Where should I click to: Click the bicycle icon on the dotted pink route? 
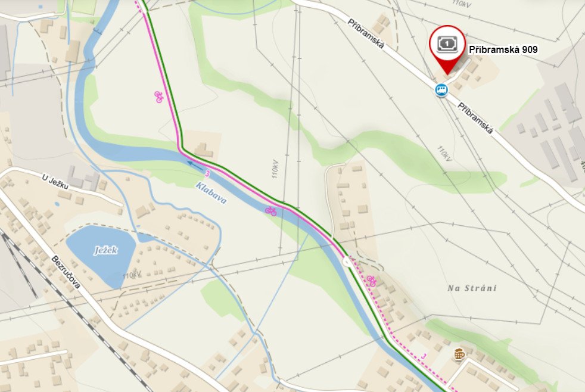pos(371,281)
